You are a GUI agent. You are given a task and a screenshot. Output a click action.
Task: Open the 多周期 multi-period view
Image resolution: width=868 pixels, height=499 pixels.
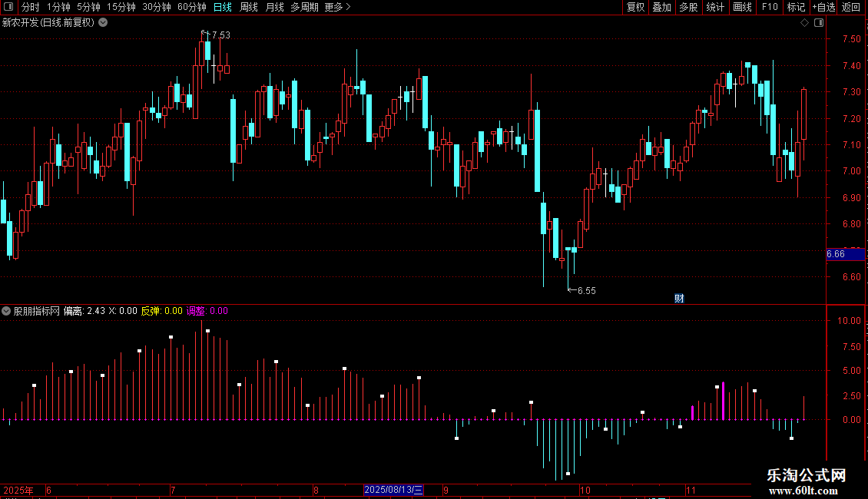[304, 7]
